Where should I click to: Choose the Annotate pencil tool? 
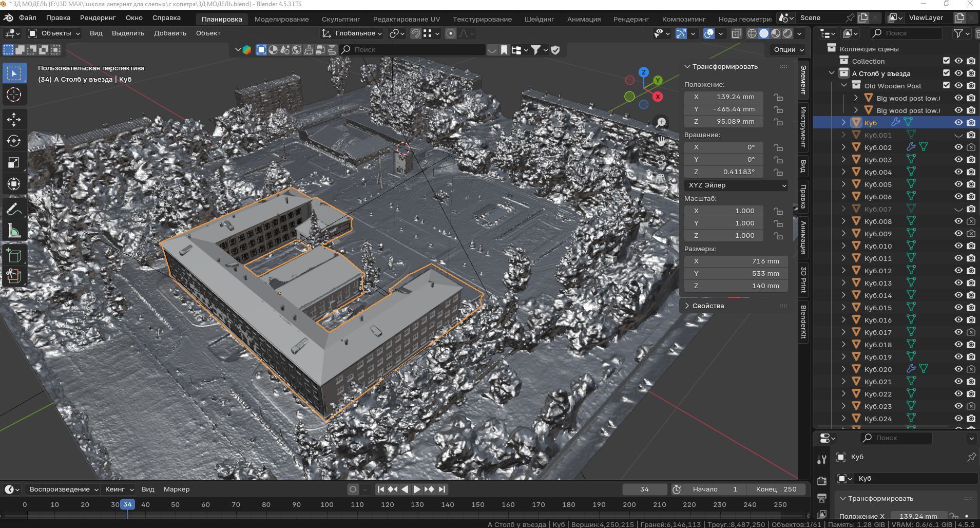pos(14,209)
